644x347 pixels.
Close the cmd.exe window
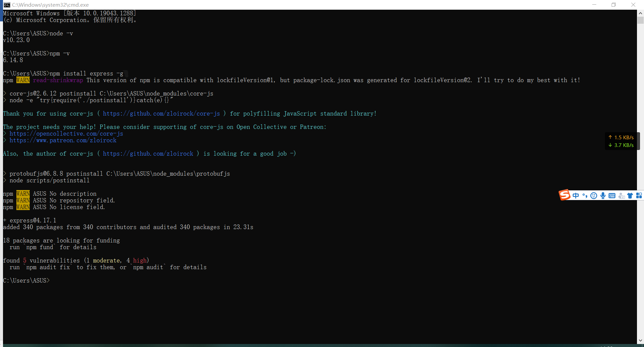(633, 5)
